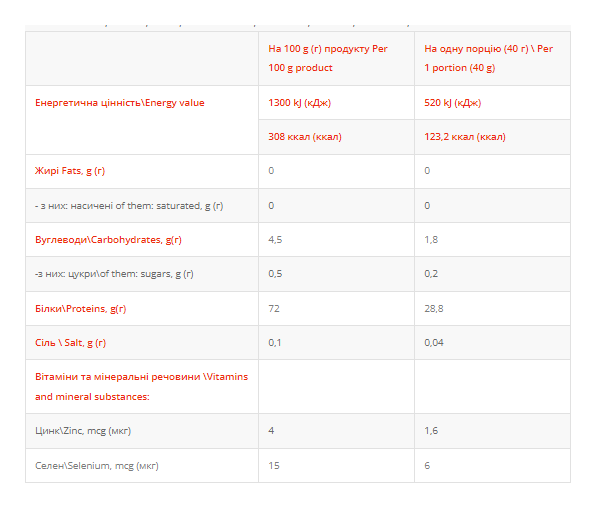Click the 520 kJ per portion cell

pyautogui.click(x=453, y=103)
